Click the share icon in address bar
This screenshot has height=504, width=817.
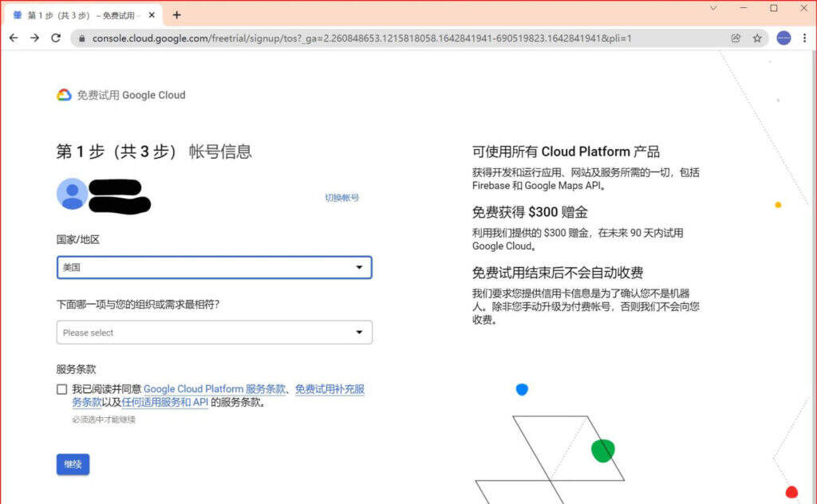736,37
